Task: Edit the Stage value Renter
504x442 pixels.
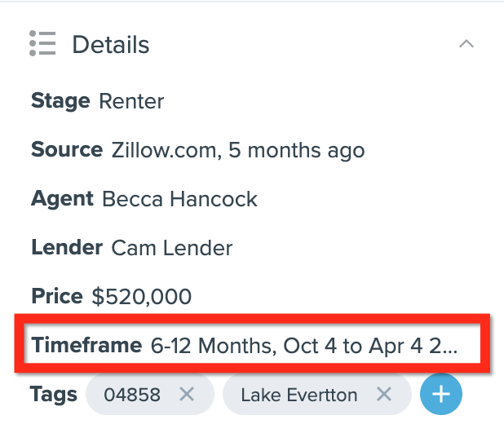Action: (131, 102)
